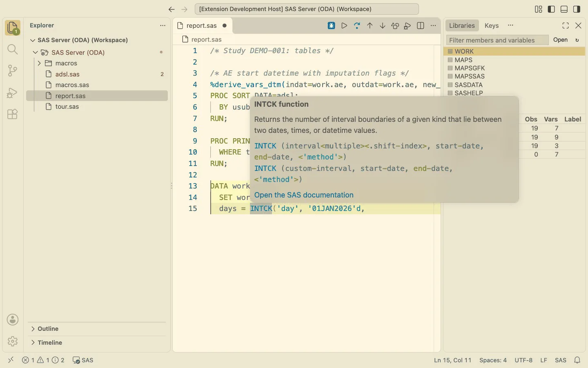Switch to the Keys tab

point(492,25)
